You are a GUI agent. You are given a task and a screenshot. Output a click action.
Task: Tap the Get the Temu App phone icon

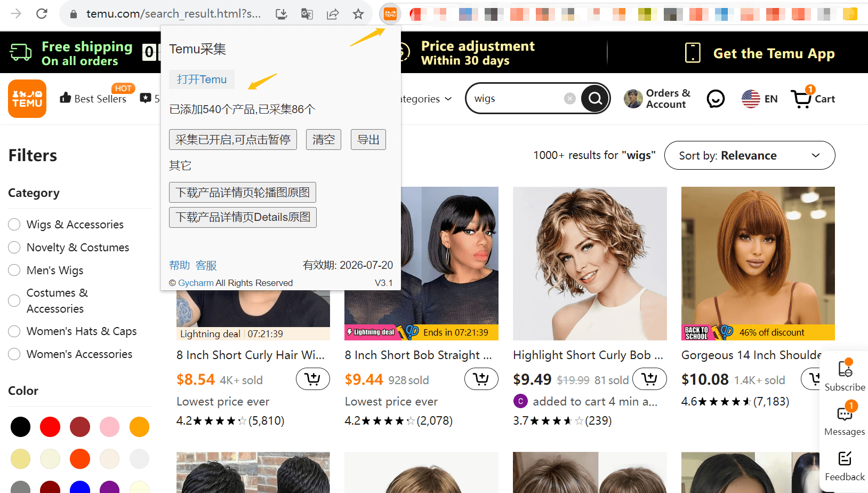click(x=693, y=53)
